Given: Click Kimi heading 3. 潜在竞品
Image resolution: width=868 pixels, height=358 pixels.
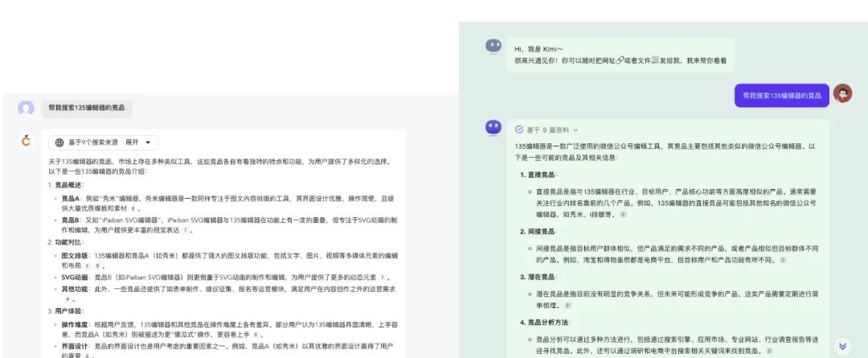Looking at the screenshot, I should (x=538, y=277).
